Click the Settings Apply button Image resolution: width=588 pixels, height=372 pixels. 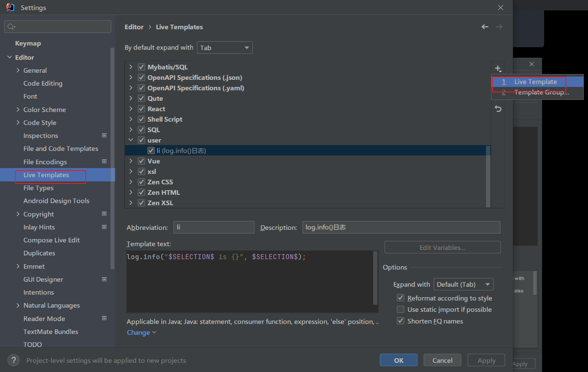coord(486,360)
